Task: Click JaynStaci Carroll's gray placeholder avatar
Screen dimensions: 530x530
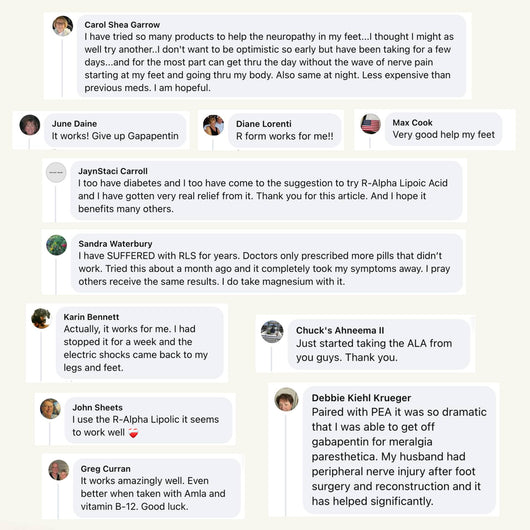Action: pos(56,172)
